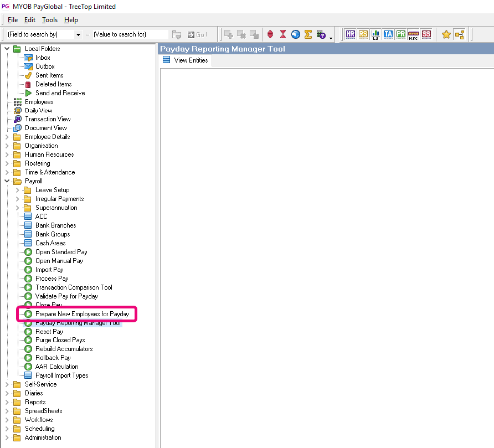Viewport: 494px width, 448px height.
Task: Click the sigma sum toolbar icon
Action: pos(308,34)
